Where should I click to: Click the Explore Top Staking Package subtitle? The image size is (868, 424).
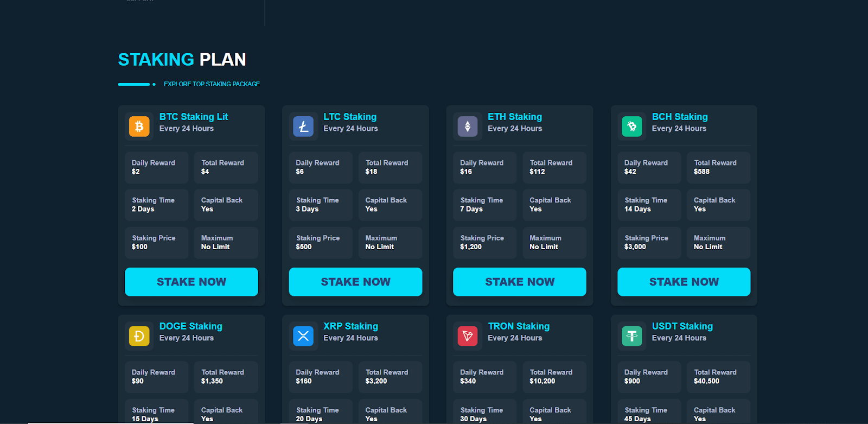212,84
